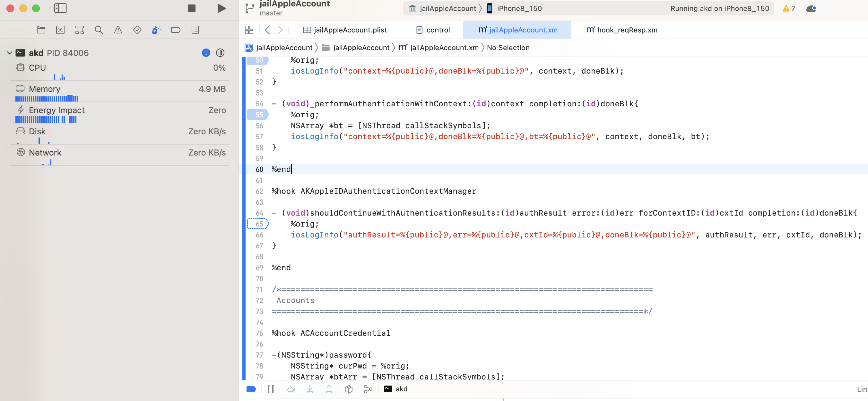Click the Run play button
868x401 pixels.
tap(221, 8)
